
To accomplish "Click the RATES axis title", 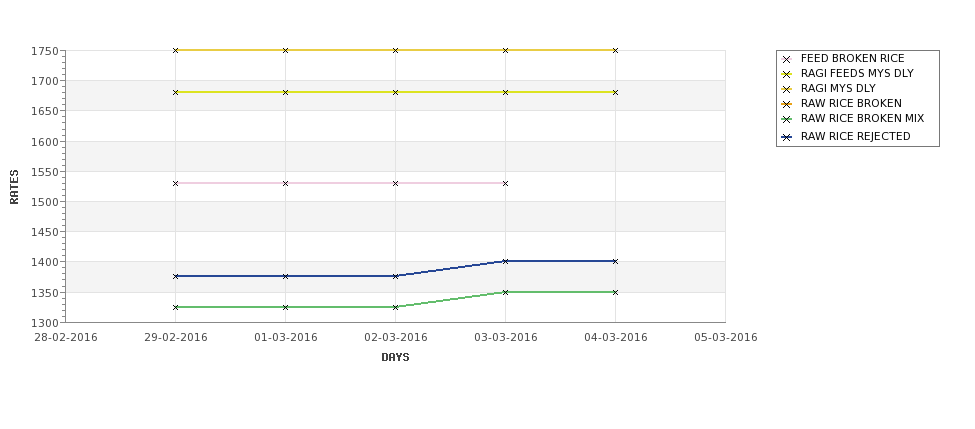I will [14, 187].
